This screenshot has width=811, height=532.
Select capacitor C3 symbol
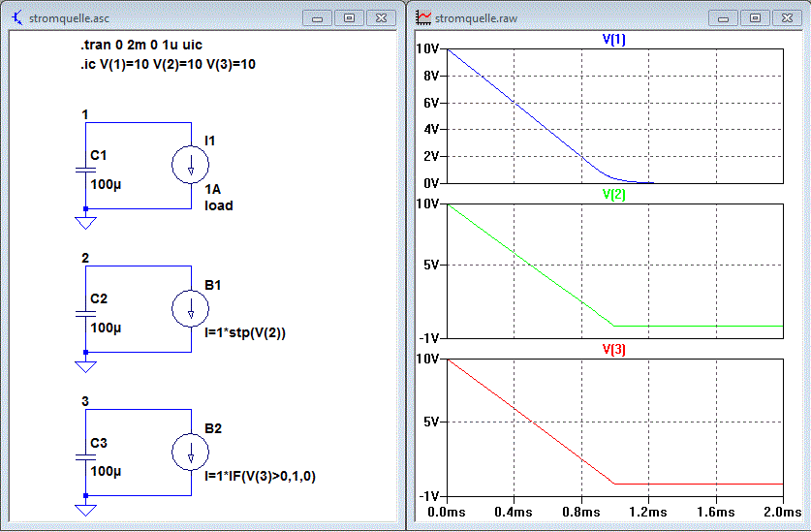[x=85, y=457]
